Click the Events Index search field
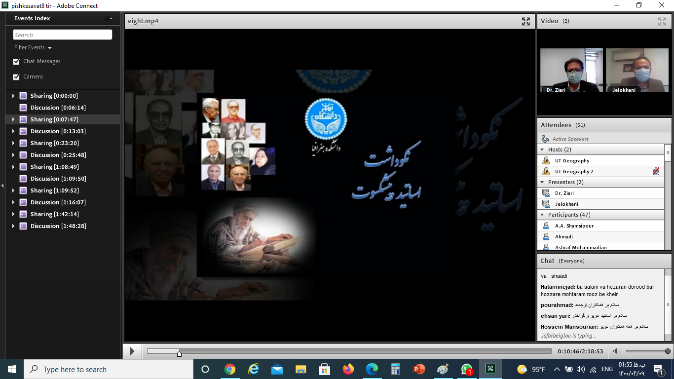The width and height of the screenshot is (674, 379). [62, 35]
